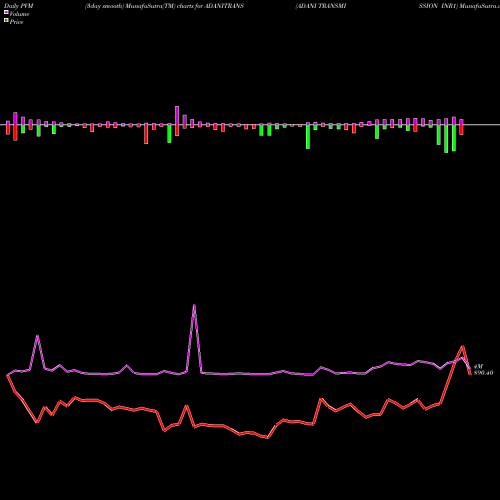500x500 pixels.
Task: Select the Volume legend label
Action: coord(19,14)
